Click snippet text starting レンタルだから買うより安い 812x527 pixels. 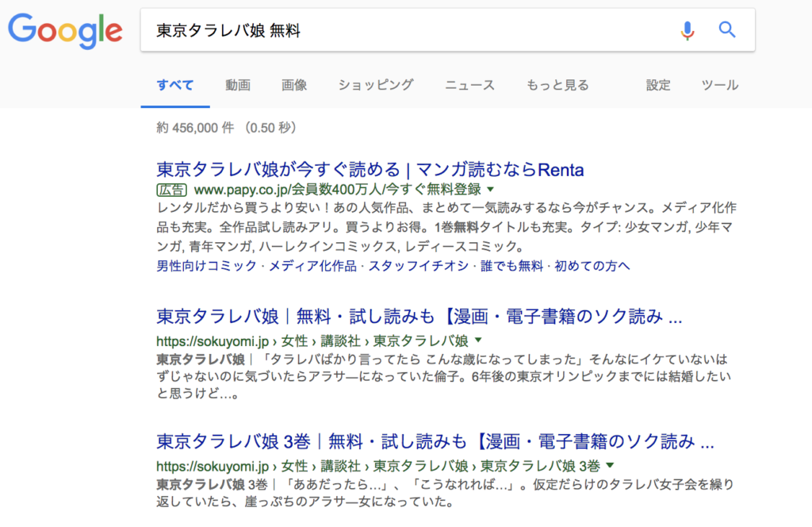446,227
